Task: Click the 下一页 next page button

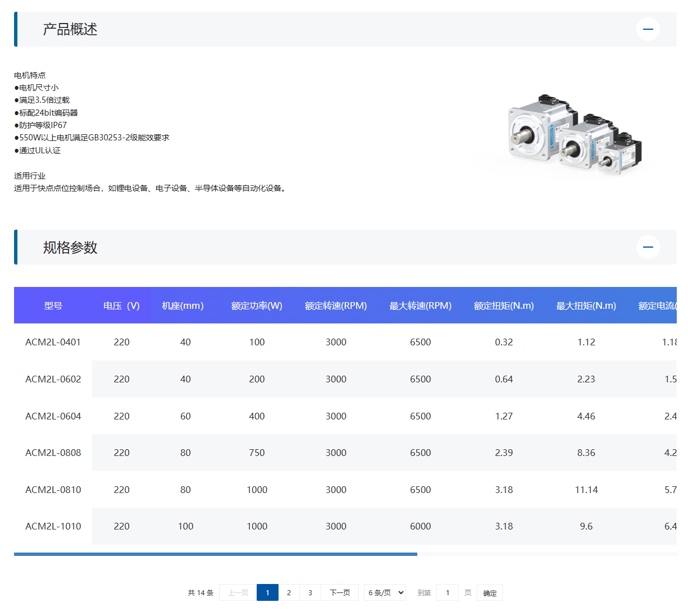Action: (x=339, y=592)
